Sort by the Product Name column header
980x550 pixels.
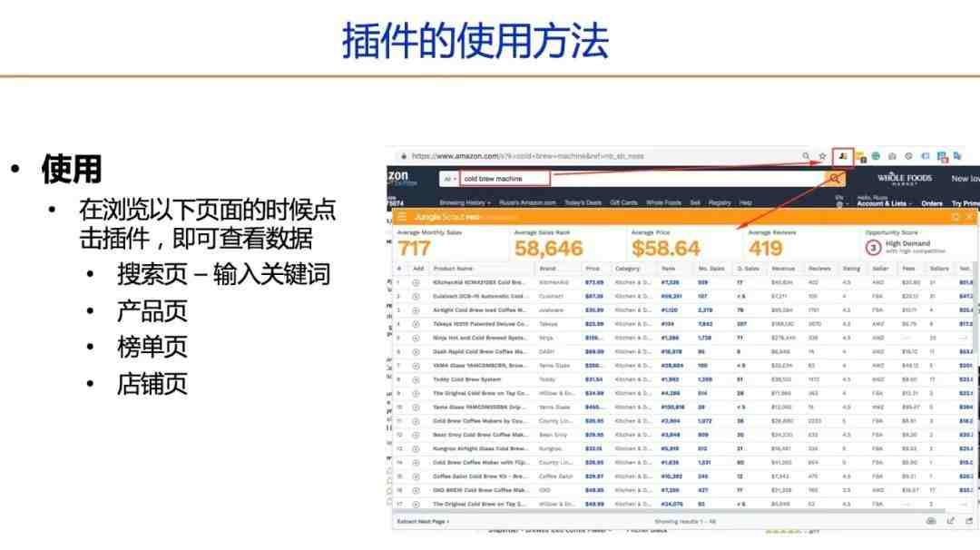pyautogui.click(x=453, y=268)
